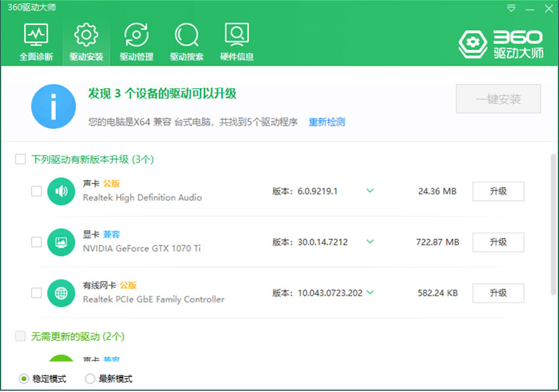Check the 无需更新的驱动 checkbox

pyautogui.click(x=20, y=336)
